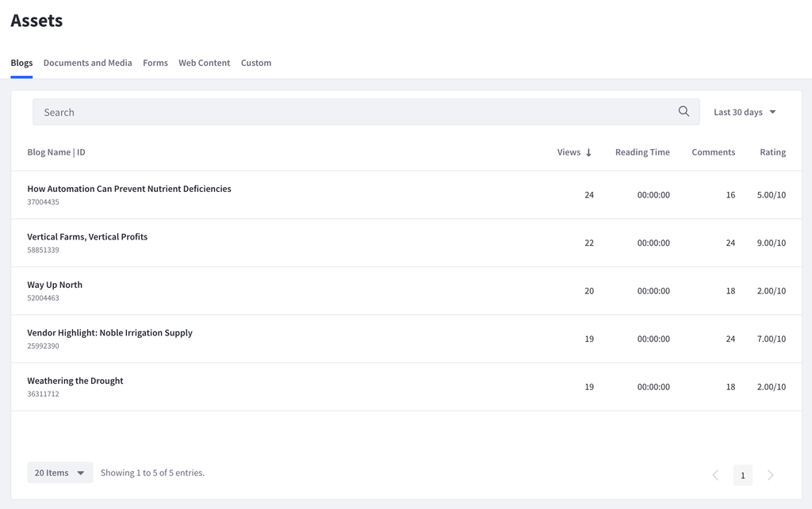Click the next page chevron
Screen dimensions: 812x509
point(770,475)
